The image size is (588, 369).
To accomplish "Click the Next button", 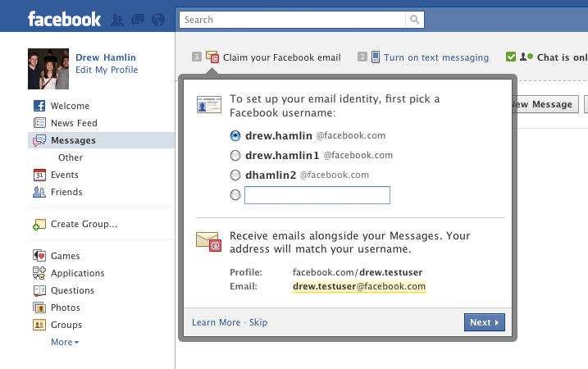I will tap(485, 322).
